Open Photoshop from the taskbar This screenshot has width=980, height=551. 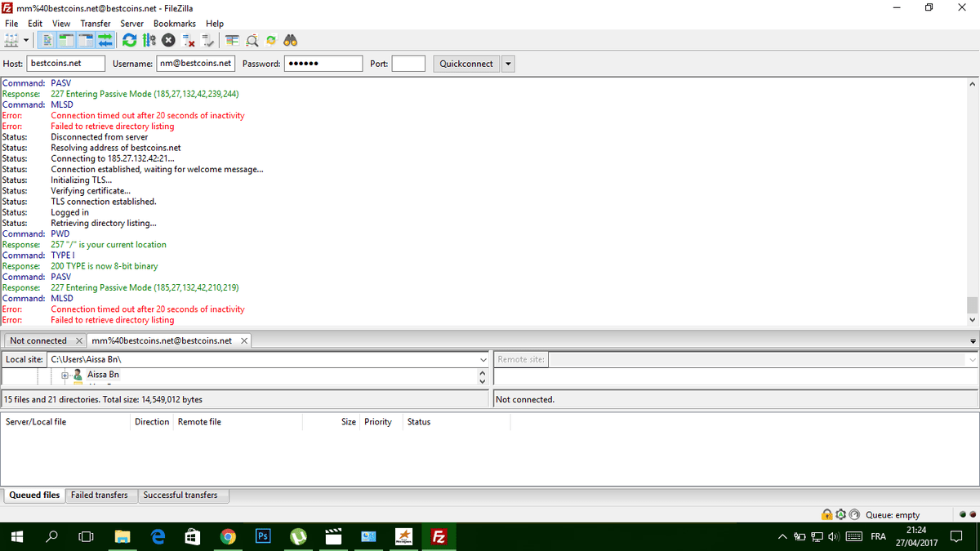263,536
